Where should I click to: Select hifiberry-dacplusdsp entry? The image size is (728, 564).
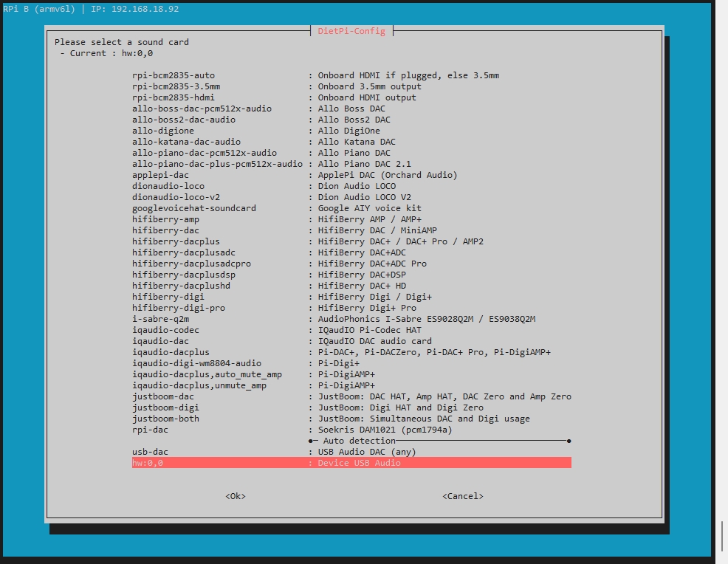click(351, 275)
